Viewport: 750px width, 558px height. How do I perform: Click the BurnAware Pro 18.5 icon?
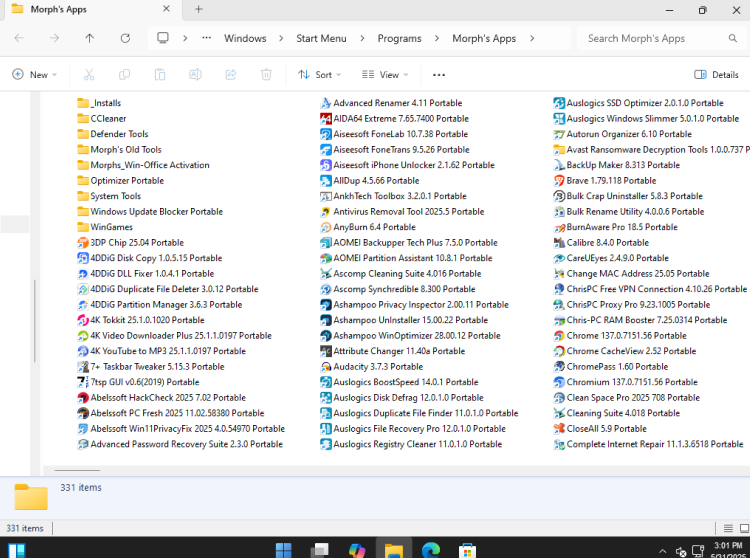(559, 227)
